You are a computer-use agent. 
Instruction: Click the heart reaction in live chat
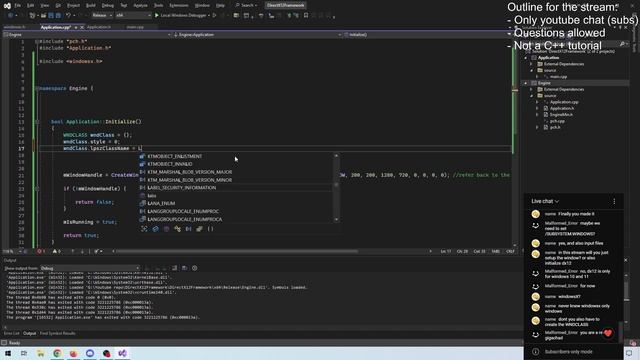pos(608,333)
